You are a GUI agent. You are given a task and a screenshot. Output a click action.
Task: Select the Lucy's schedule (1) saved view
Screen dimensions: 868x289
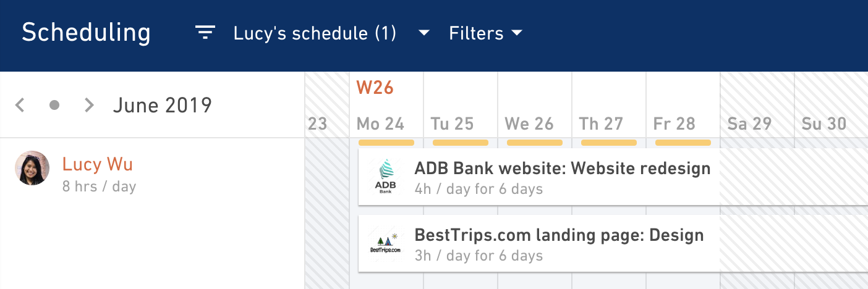click(x=315, y=33)
